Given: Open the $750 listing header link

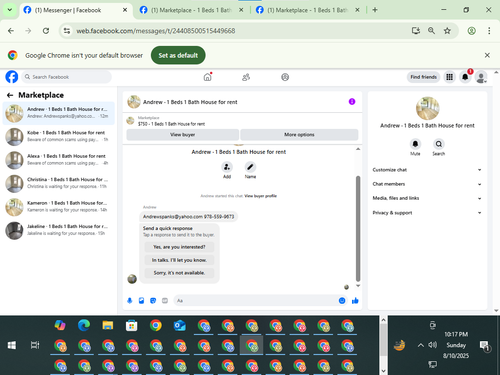Looking at the screenshot, I should tap(172, 124).
